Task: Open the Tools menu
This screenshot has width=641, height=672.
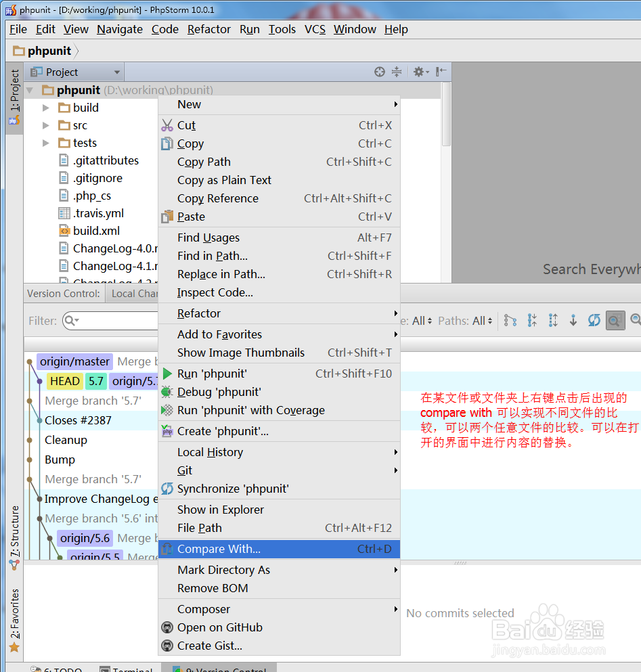Action: tap(282, 29)
